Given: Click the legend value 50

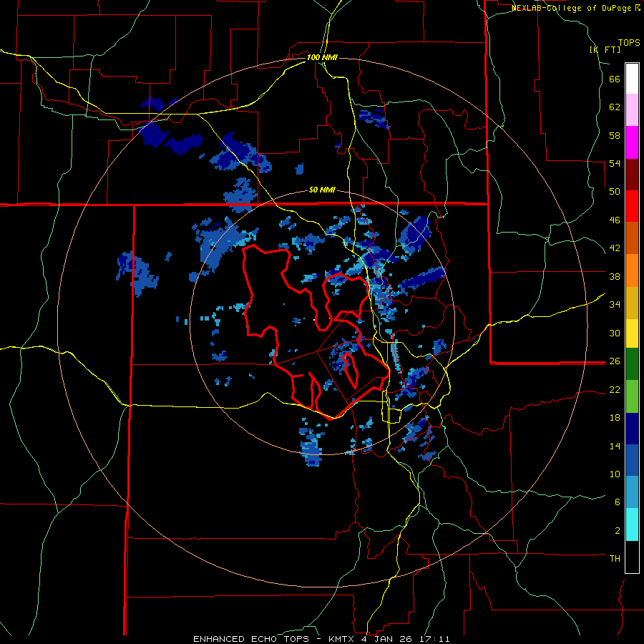Looking at the screenshot, I should 615,192.
